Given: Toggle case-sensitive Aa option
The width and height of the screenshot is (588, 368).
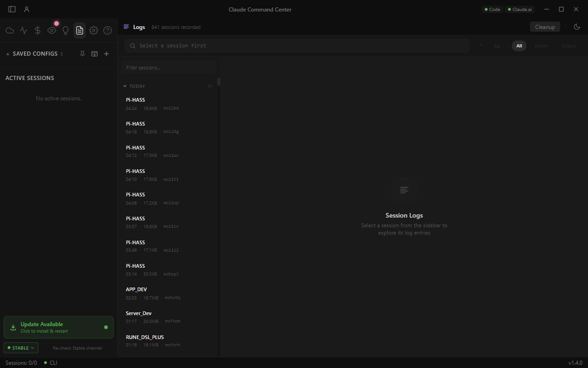Looking at the screenshot, I should [x=497, y=46].
